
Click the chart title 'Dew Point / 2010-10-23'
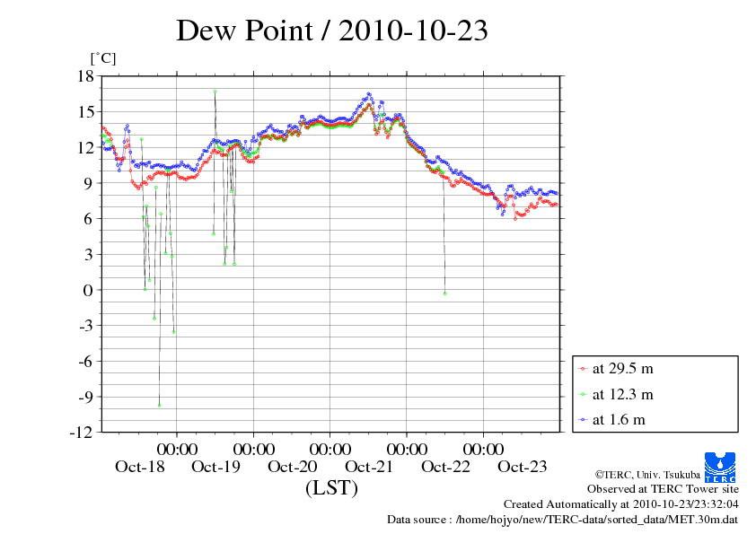click(x=332, y=30)
